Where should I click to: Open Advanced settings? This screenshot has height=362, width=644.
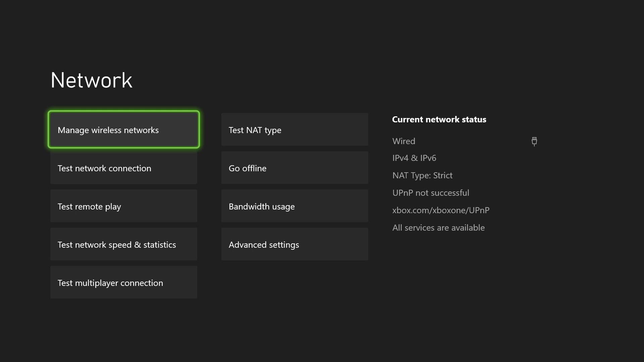pyautogui.click(x=294, y=244)
